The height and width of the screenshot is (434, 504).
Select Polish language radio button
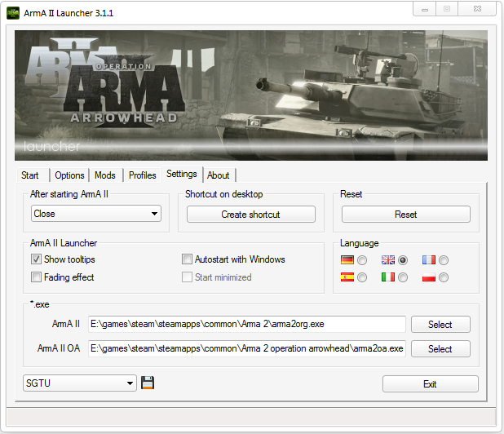point(444,277)
